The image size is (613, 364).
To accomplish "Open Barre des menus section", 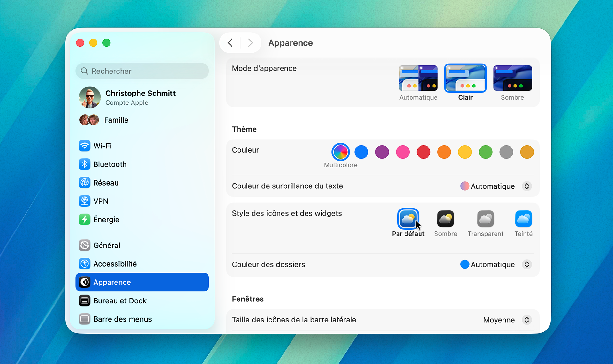I will pos(122,319).
